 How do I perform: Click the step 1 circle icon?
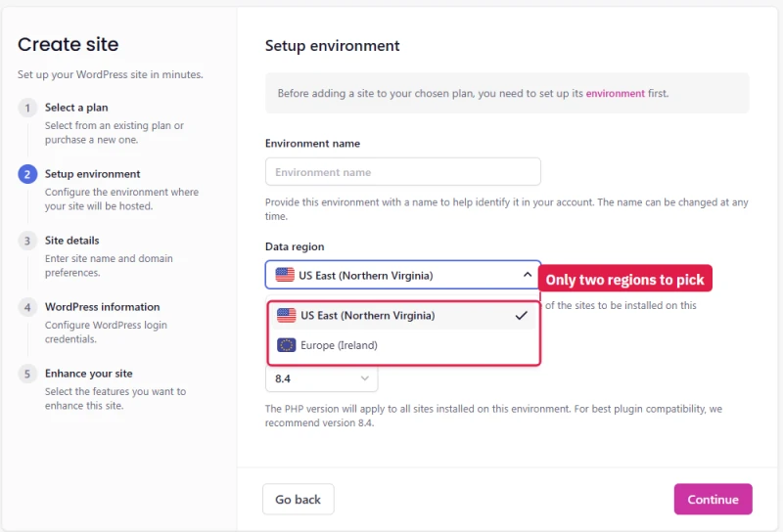27,108
